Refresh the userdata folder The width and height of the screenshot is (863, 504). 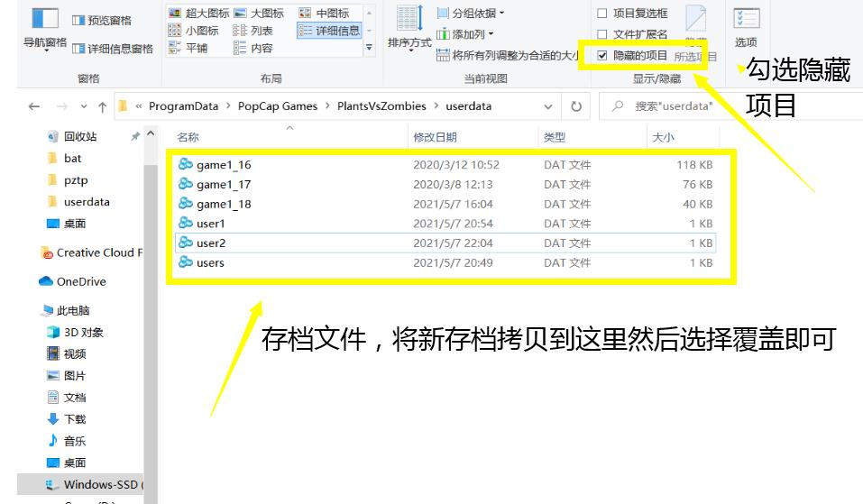click(x=576, y=106)
